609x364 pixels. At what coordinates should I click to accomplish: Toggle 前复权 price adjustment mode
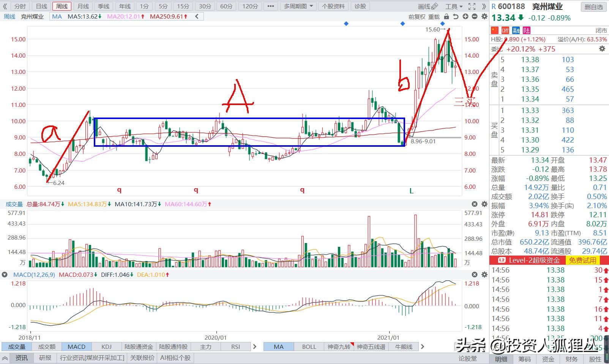tap(417, 17)
